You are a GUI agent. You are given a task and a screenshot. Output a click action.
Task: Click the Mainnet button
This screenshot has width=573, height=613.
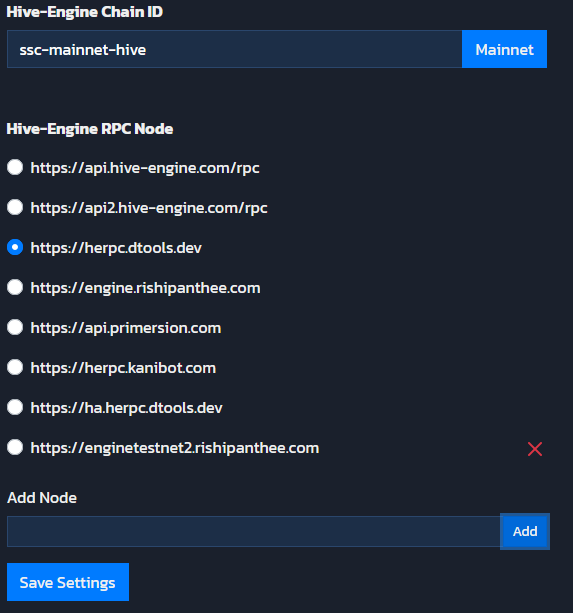pyautogui.click(x=504, y=49)
